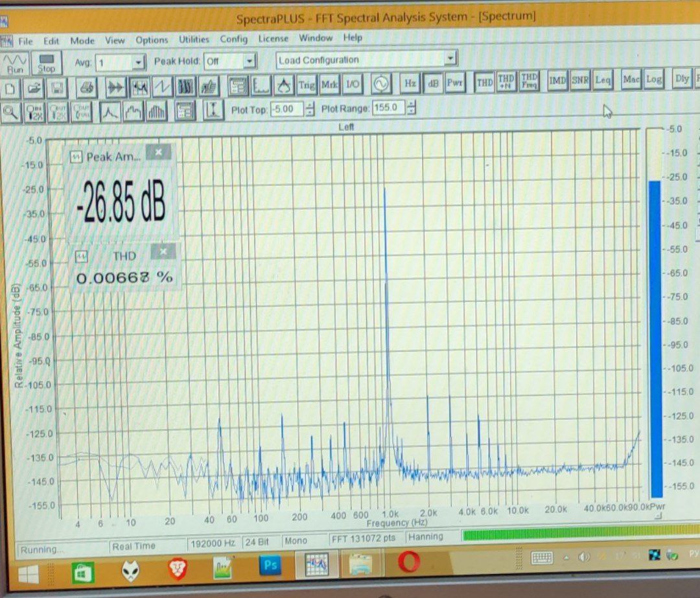Viewport: 700px width, 598px height.
Task: Select the Spectrum view icon
Action: [139, 87]
